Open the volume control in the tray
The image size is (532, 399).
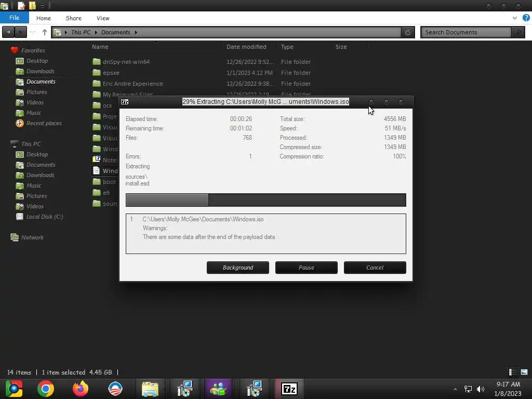pyautogui.click(x=481, y=389)
